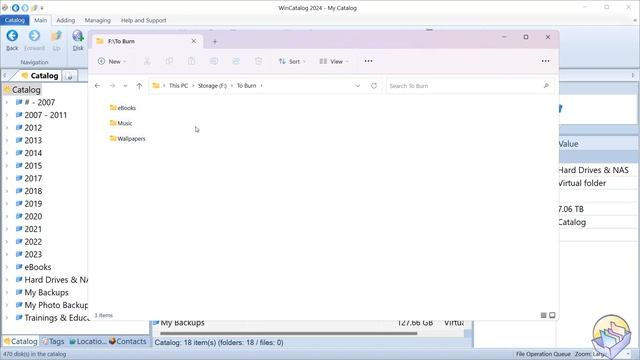Select the 2023 tree item
The height and width of the screenshot is (360, 640).
pyautogui.click(x=29, y=254)
